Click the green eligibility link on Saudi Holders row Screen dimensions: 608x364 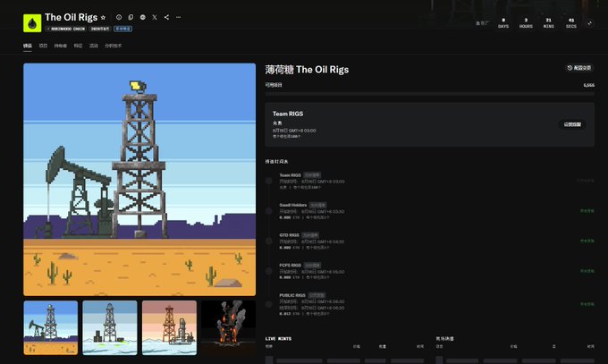[587, 211]
